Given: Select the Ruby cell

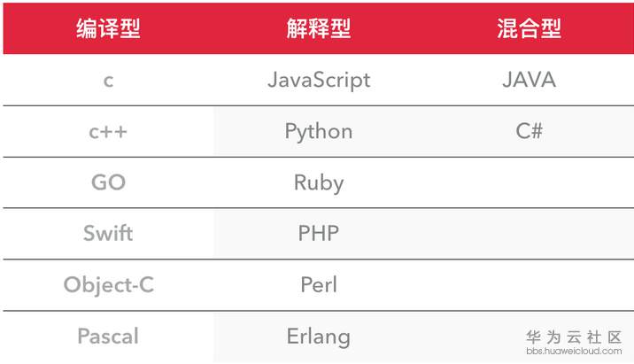Looking at the screenshot, I should (319, 183).
